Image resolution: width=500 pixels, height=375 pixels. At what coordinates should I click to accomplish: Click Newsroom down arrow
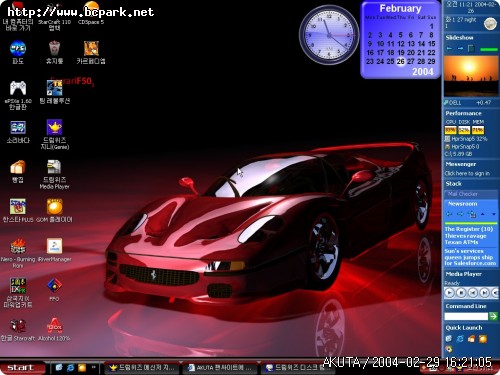pyautogui.click(x=494, y=214)
